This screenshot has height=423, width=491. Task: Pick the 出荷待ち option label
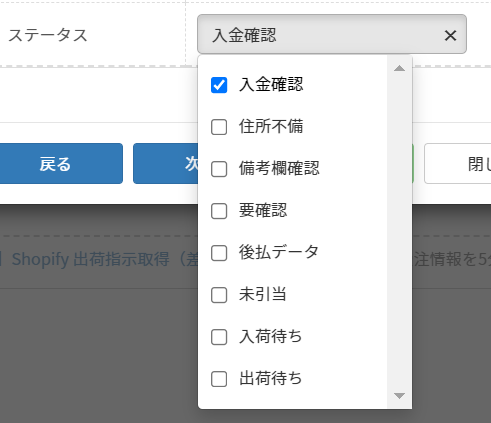270,378
